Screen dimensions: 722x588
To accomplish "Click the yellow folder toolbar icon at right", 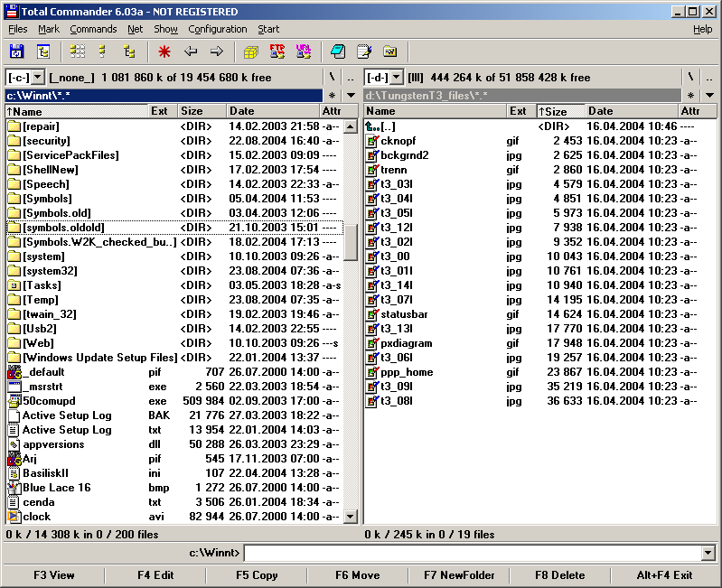I will pyautogui.click(x=390, y=51).
